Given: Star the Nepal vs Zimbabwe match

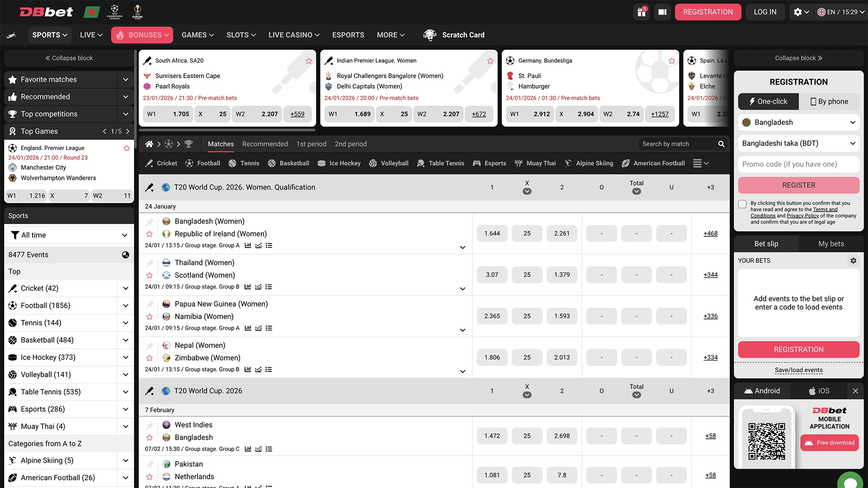Looking at the screenshot, I should pyautogui.click(x=149, y=357).
